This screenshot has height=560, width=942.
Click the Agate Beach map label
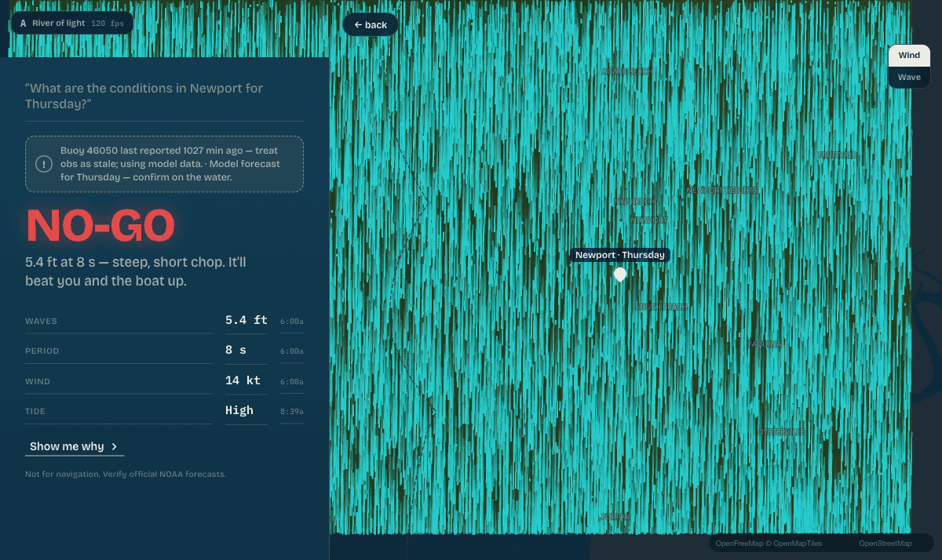(627, 71)
